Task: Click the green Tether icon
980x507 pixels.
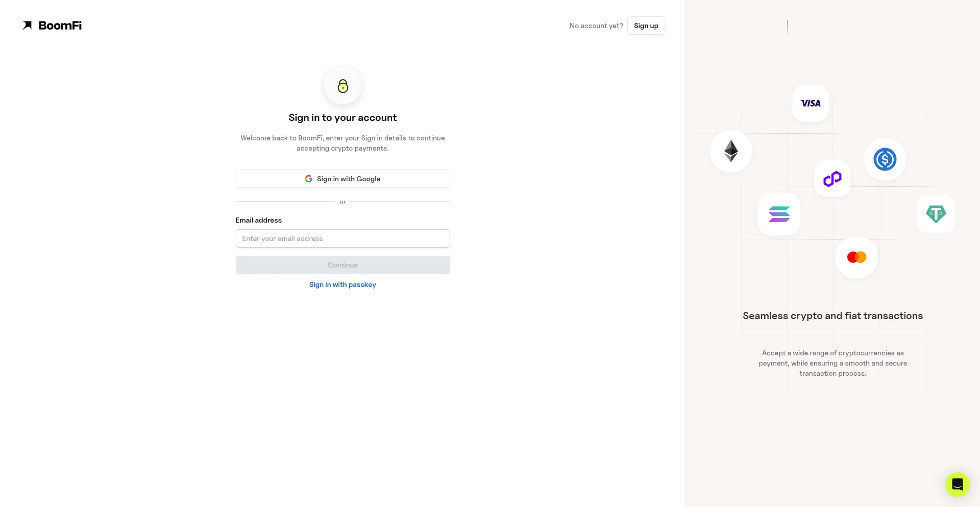Action: [x=936, y=214]
